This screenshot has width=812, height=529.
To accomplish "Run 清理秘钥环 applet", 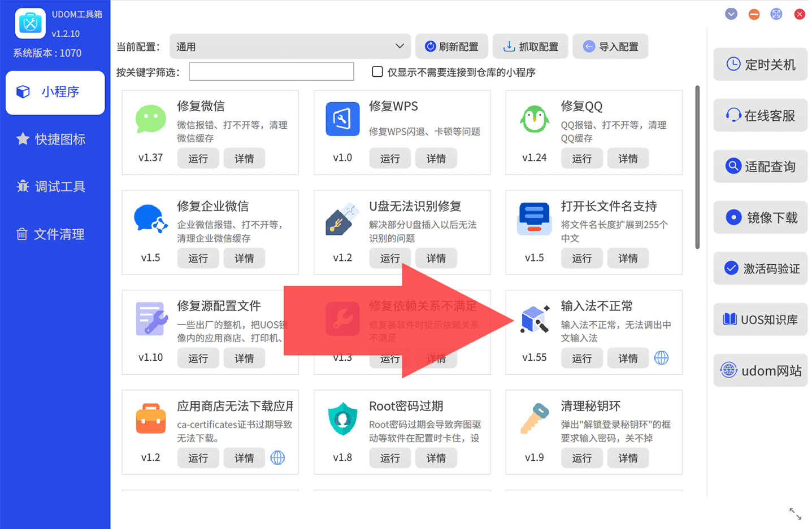I will tap(581, 458).
